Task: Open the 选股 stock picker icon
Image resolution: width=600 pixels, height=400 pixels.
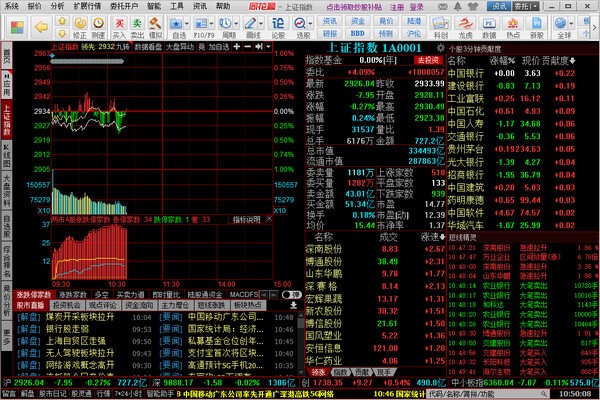Action: (300, 28)
